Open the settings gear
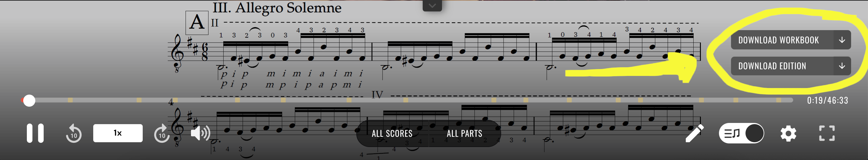The image size is (868, 160). [788, 133]
